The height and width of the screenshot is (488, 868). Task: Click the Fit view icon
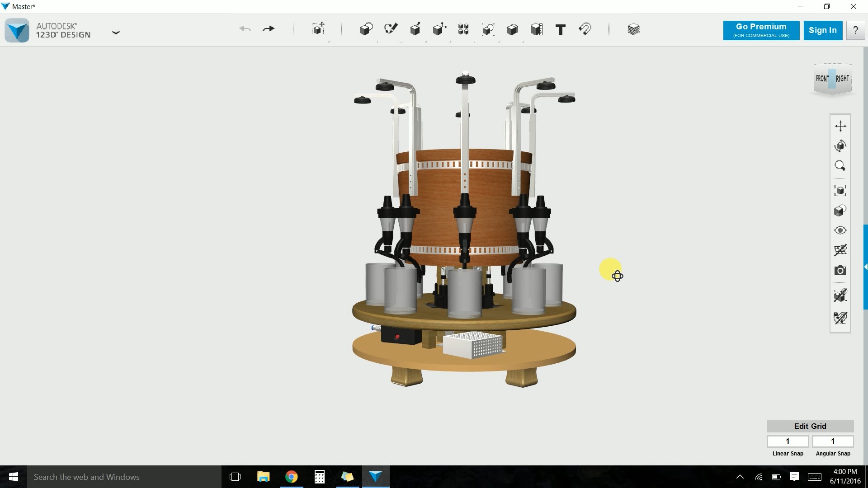840,190
